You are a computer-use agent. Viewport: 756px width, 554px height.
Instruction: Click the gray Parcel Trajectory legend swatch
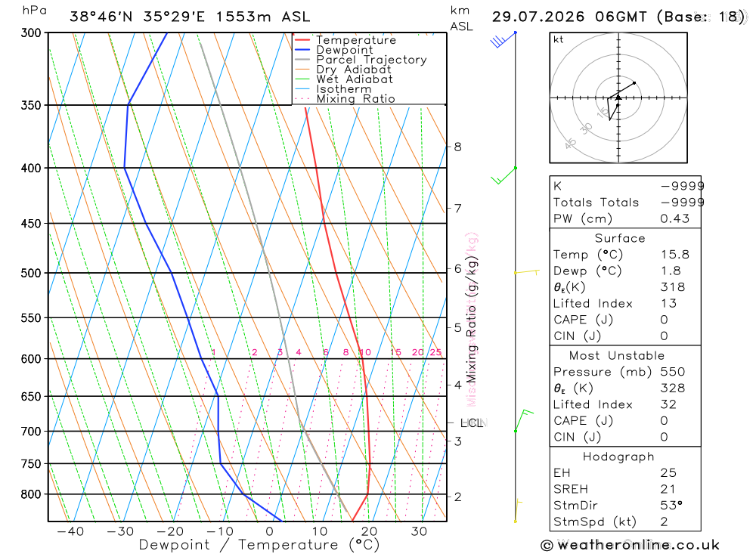tap(302, 59)
